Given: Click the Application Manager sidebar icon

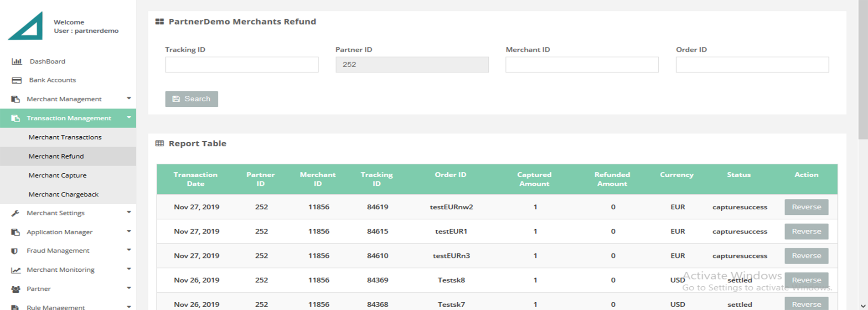Looking at the screenshot, I should [15, 232].
